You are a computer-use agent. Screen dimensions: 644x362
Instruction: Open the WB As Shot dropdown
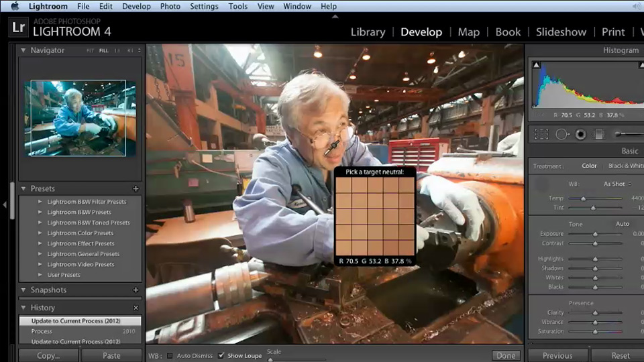tap(617, 184)
